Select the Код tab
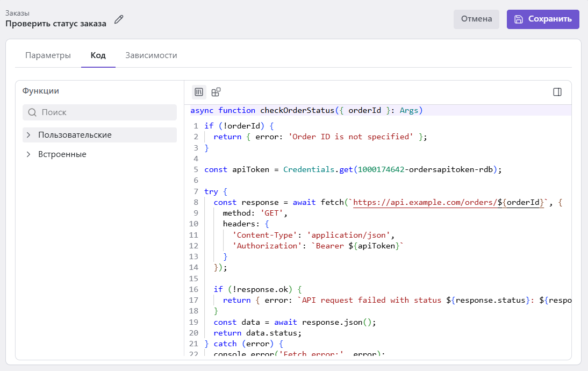 [98, 55]
